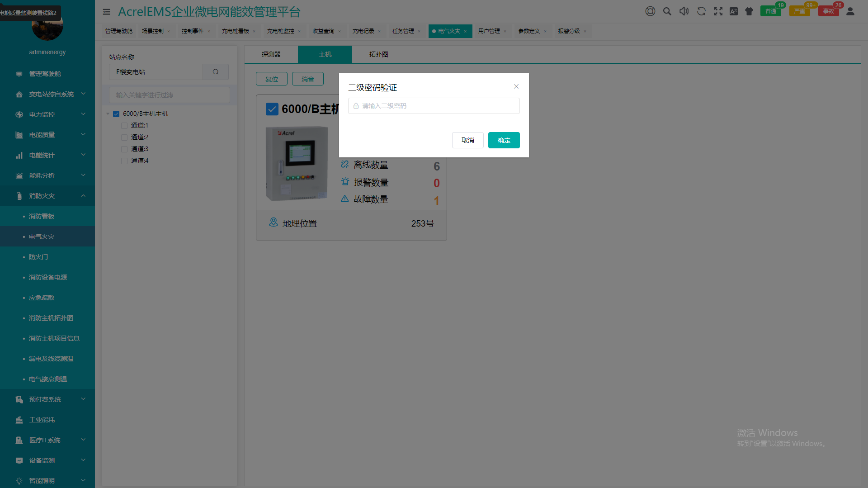Open the 拓扑图 tab
The height and width of the screenshot is (488, 868).
point(378,54)
